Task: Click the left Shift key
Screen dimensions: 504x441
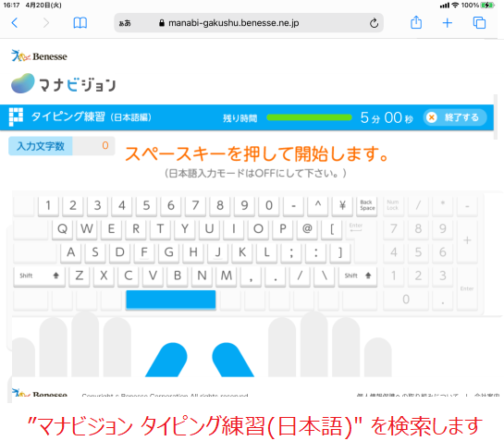Action: pos(39,276)
